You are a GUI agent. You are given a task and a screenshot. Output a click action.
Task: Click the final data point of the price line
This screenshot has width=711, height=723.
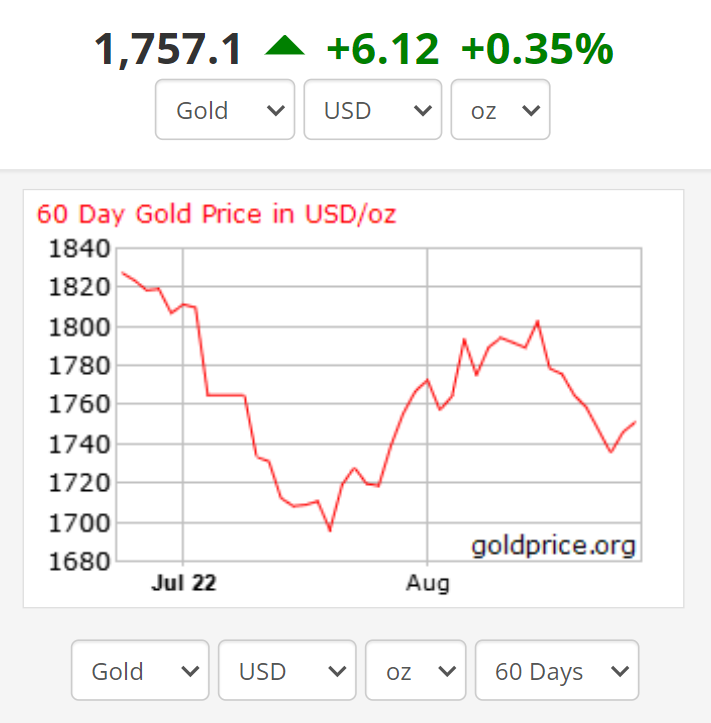[x=635, y=422]
